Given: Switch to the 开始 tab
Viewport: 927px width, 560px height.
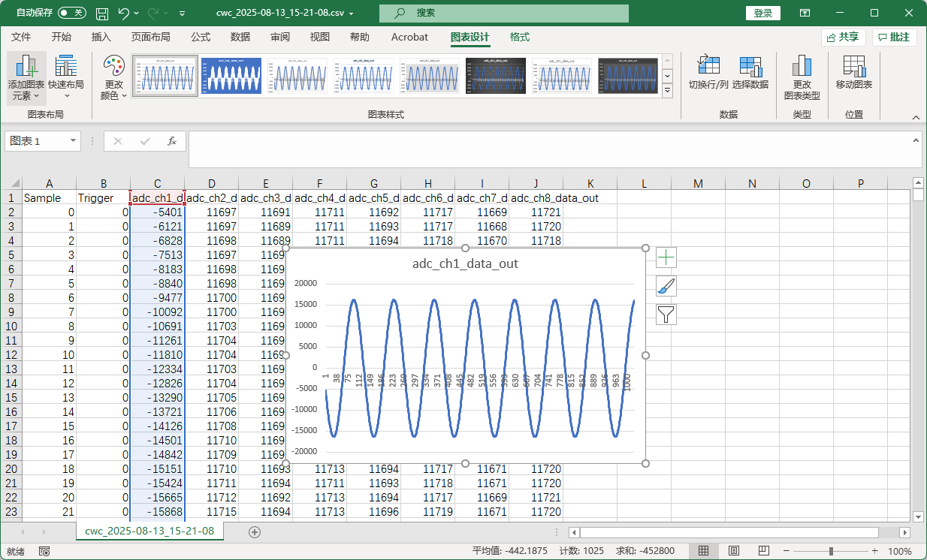Looking at the screenshot, I should pos(62,37).
